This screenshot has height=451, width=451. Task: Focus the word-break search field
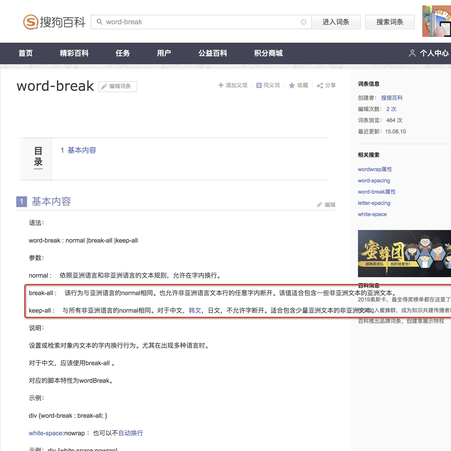coord(201,22)
